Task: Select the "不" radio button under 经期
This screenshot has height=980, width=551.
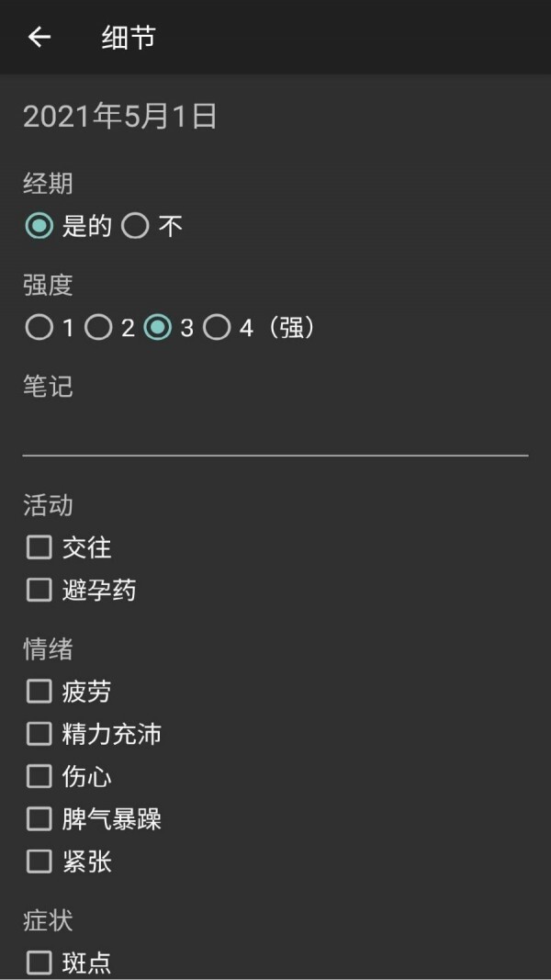Action: [135, 226]
